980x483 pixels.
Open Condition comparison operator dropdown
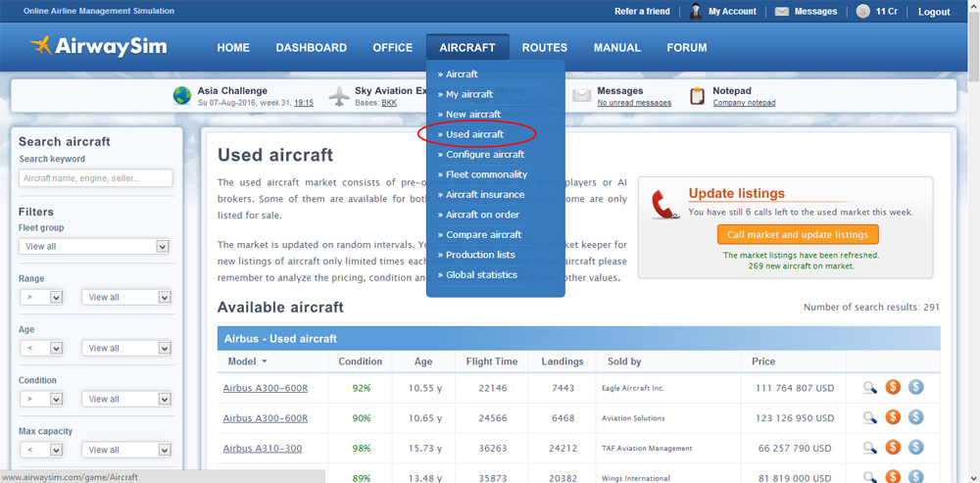(x=41, y=399)
